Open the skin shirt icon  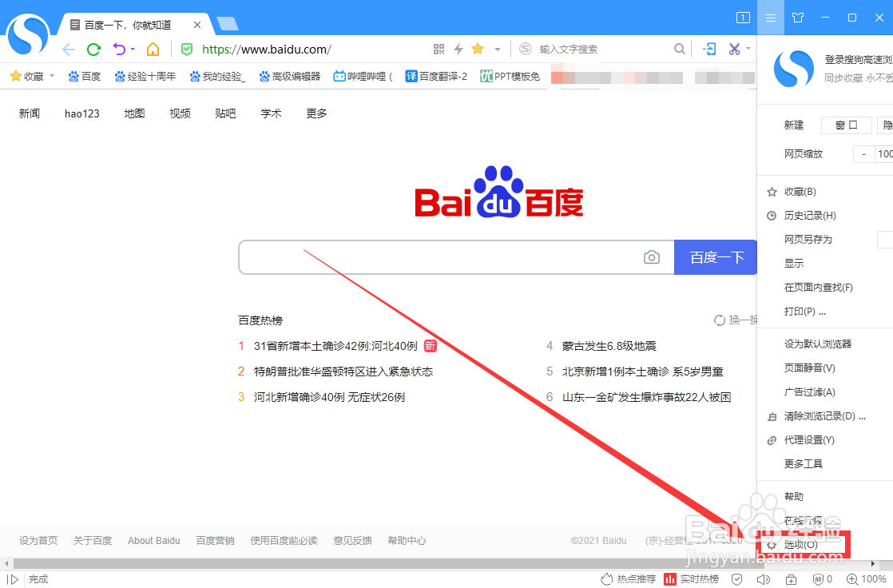tap(798, 18)
